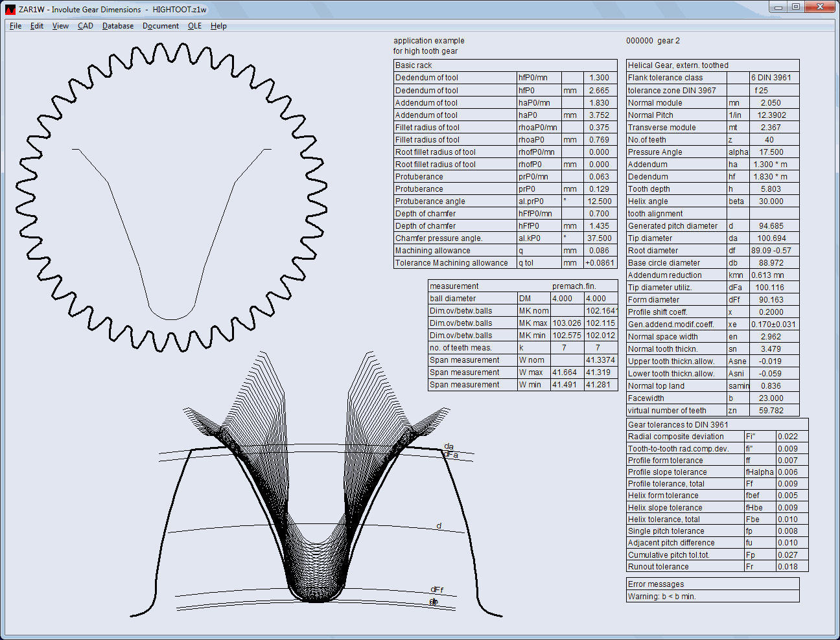This screenshot has width=840, height=640.
Task: Select the Normal module value 2.050
Action: tap(771, 103)
